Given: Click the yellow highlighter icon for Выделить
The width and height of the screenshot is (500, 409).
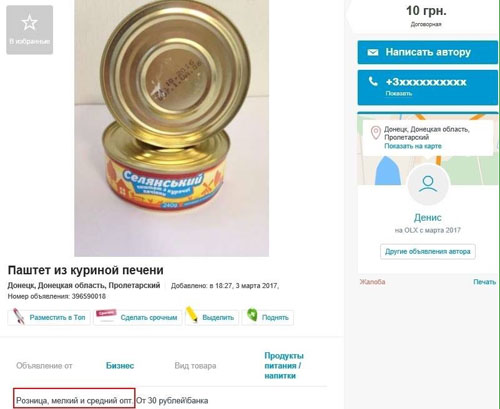Looking at the screenshot, I should click(192, 314).
